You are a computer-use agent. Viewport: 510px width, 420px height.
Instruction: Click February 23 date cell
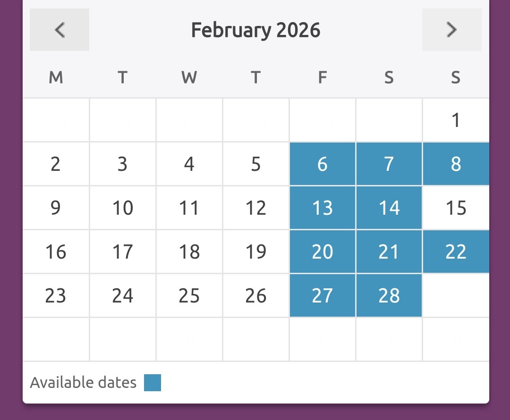click(x=56, y=296)
